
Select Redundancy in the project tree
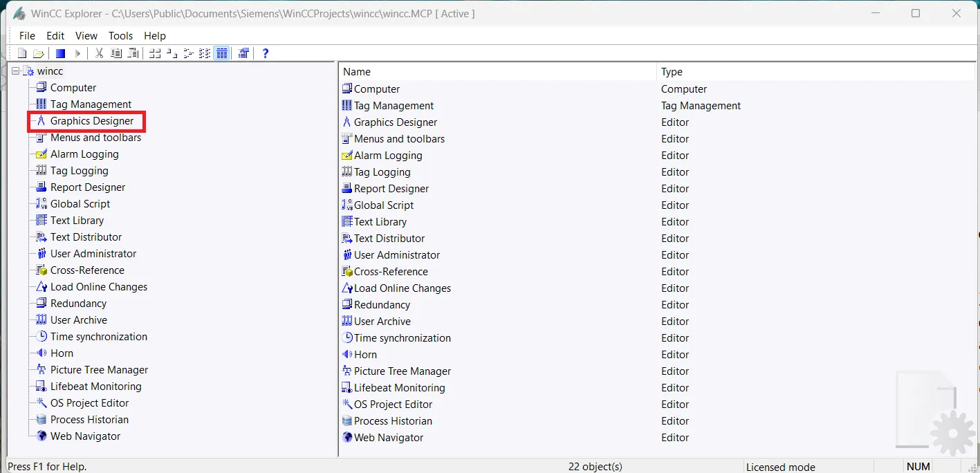[x=78, y=304]
